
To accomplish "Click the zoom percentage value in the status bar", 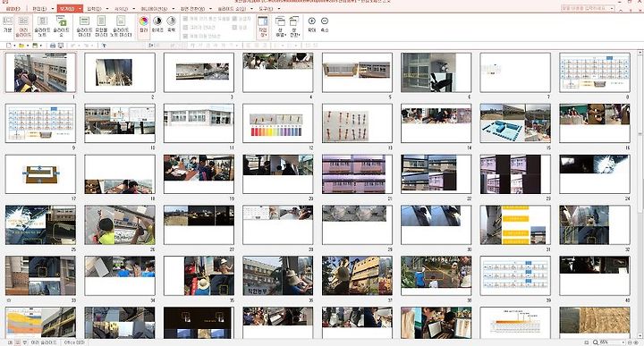I will 605,342.
